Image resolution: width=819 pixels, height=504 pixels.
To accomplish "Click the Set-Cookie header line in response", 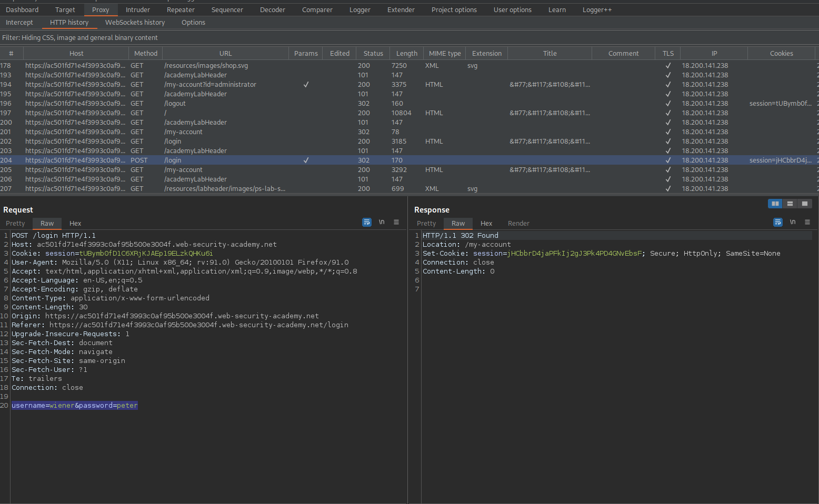I will coord(602,254).
